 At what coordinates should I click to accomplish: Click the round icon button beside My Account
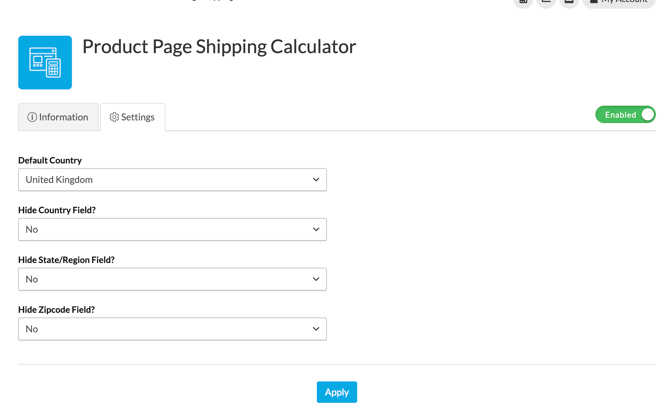tap(569, 2)
